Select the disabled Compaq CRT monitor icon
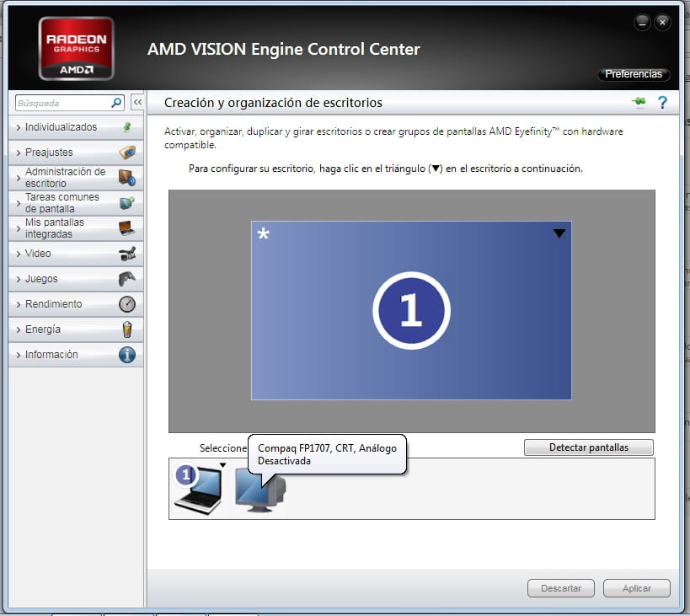Screen dimensions: 690x616 pyautogui.click(x=259, y=494)
